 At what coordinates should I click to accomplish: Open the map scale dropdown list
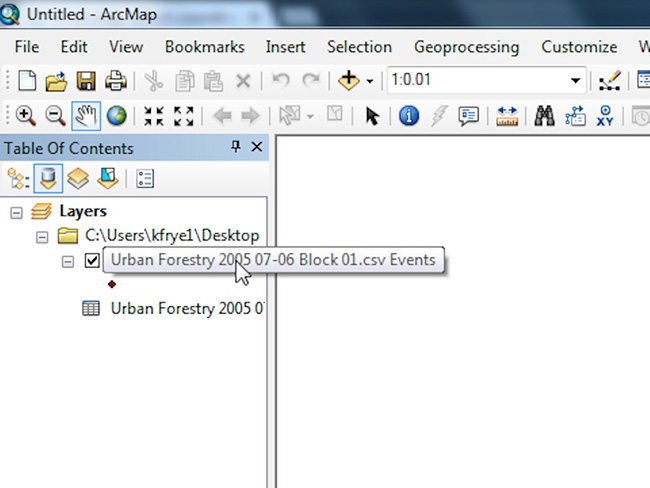pos(575,80)
